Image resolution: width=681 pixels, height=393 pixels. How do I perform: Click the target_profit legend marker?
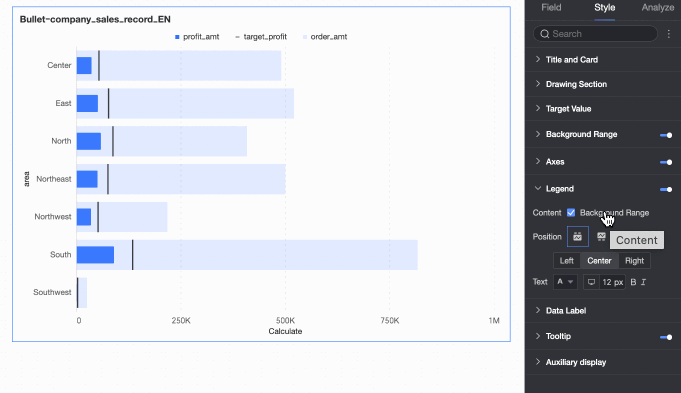[x=237, y=37]
